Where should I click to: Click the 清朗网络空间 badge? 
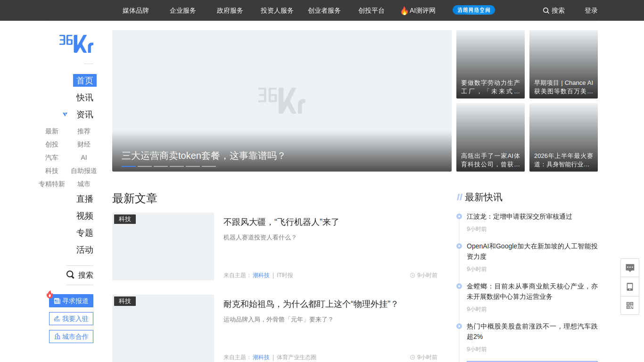(x=474, y=10)
